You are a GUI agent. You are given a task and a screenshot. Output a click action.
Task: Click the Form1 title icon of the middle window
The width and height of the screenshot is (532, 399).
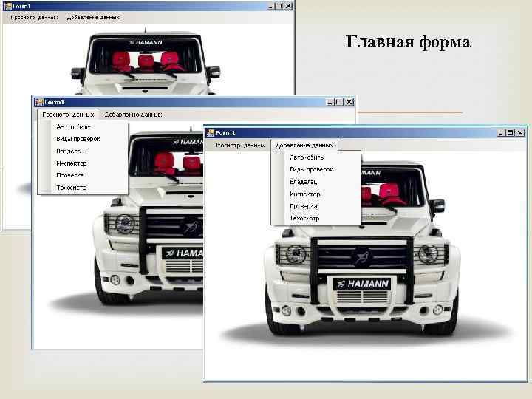tap(39, 102)
